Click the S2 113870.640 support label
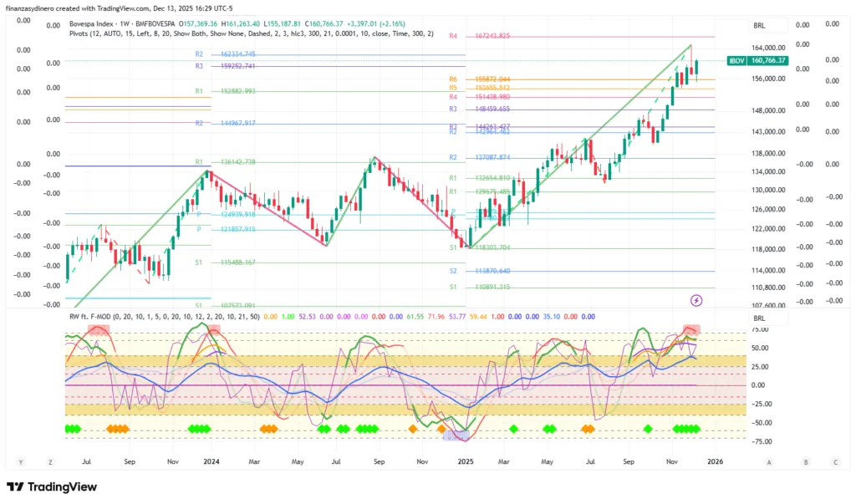 [479, 271]
